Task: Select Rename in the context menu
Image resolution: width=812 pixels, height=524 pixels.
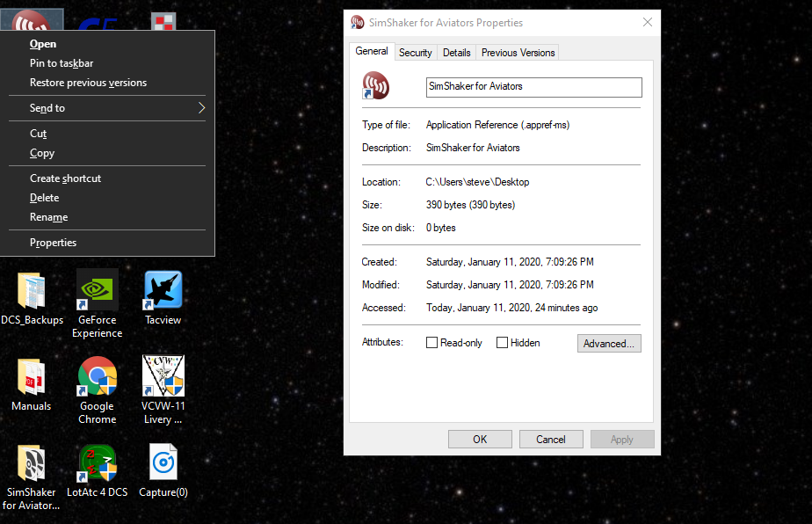Action: click(x=107, y=217)
